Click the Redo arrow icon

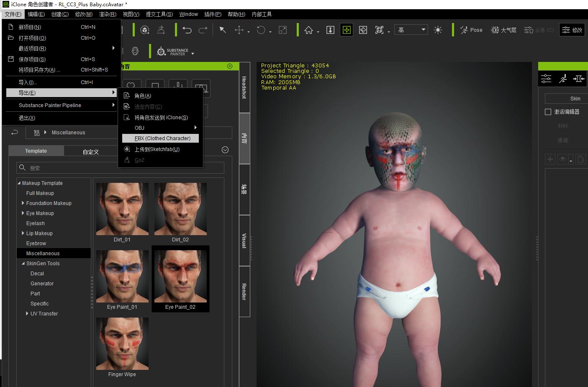pos(203,30)
